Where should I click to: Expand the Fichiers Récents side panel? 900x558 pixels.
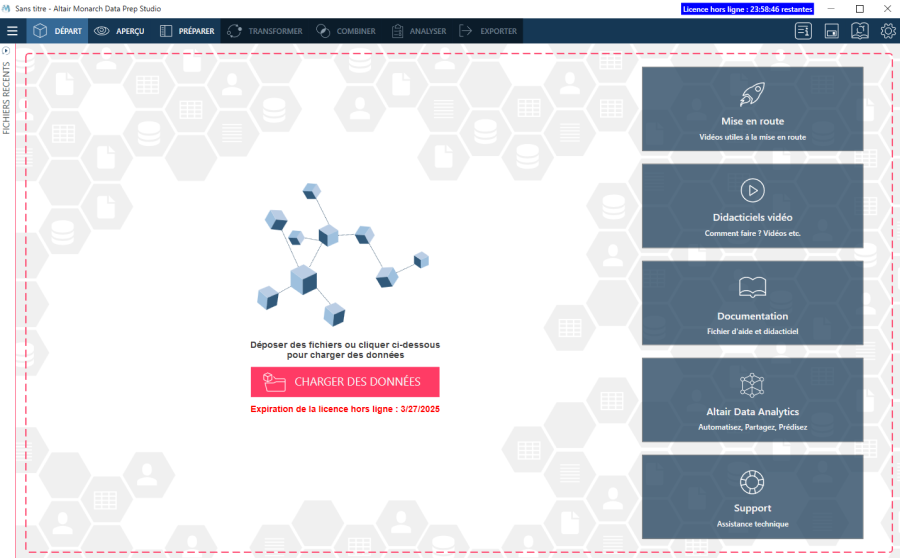(6, 50)
